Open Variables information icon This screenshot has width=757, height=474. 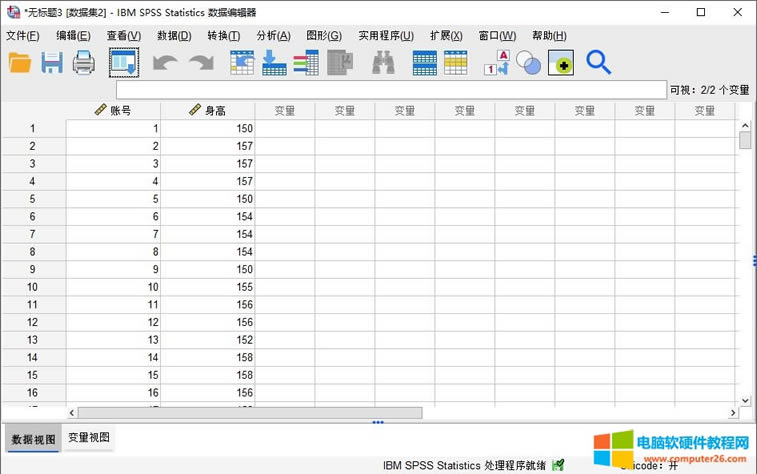click(x=306, y=63)
